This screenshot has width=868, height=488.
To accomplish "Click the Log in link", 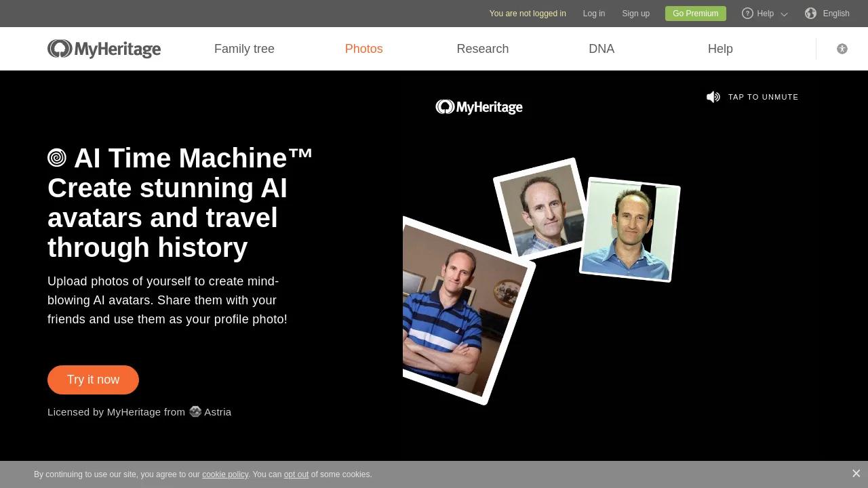I will point(594,14).
